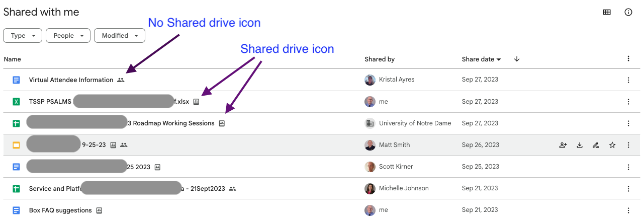Click Excel icon of TSSP PSALMS file
The image size is (644, 220).
16,102
